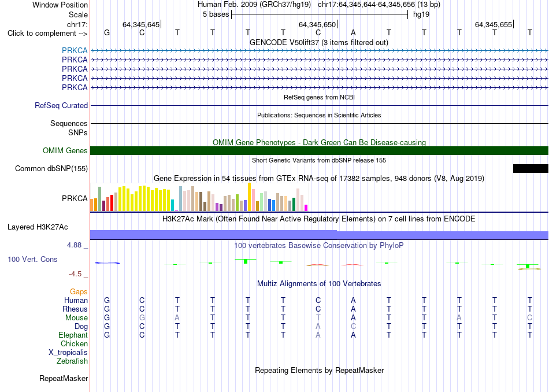
Task: Select the black dbSNP variant item
Action: [531, 168]
